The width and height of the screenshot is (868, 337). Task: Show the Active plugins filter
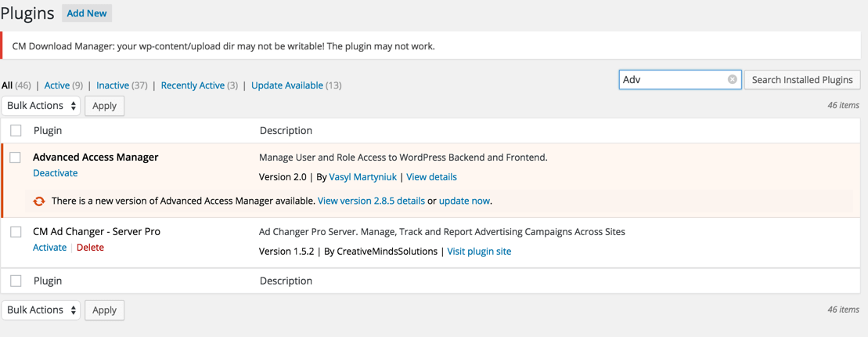56,85
